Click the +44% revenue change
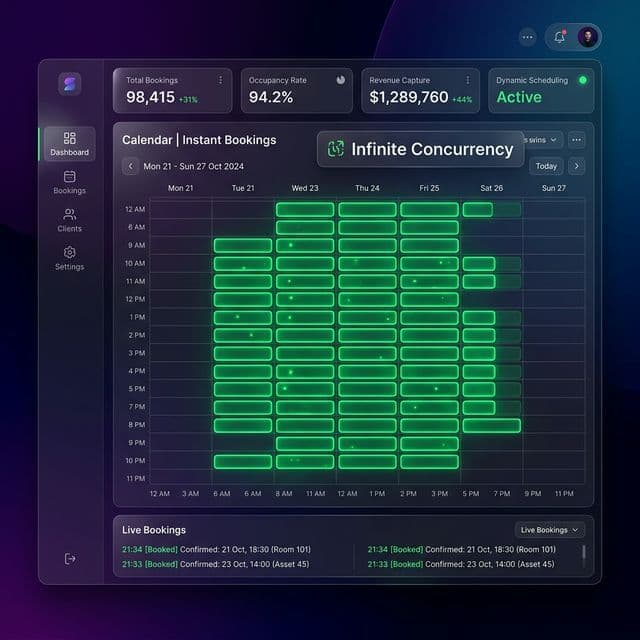Screen dimensions: 640x640 coord(462,100)
